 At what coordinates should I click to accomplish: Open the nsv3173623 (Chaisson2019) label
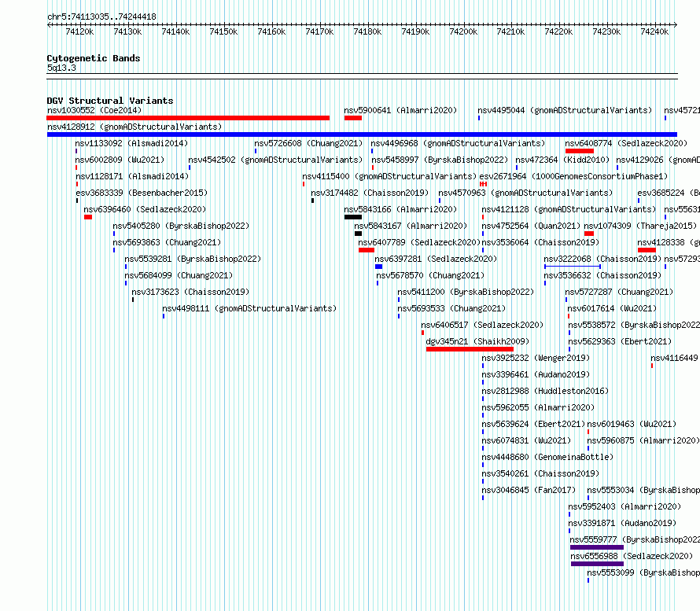point(190,292)
